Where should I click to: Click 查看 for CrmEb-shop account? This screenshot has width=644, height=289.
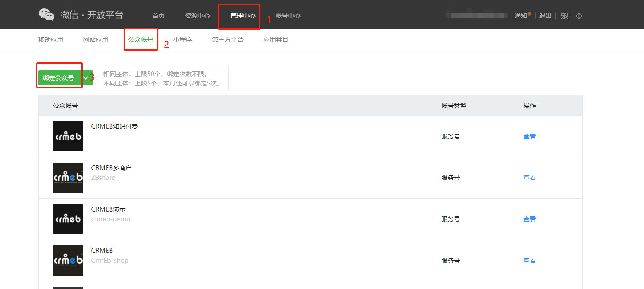click(x=529, y=261)
